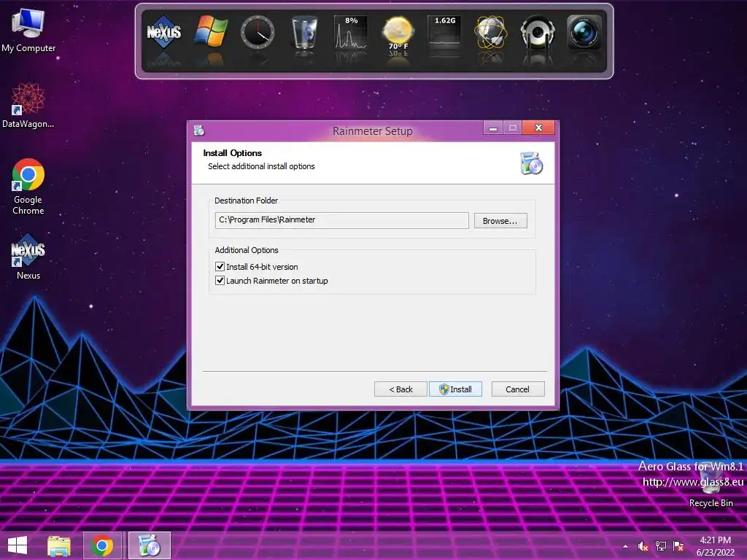Open the weather widget showing 70° F

click(x=398, y=32)
